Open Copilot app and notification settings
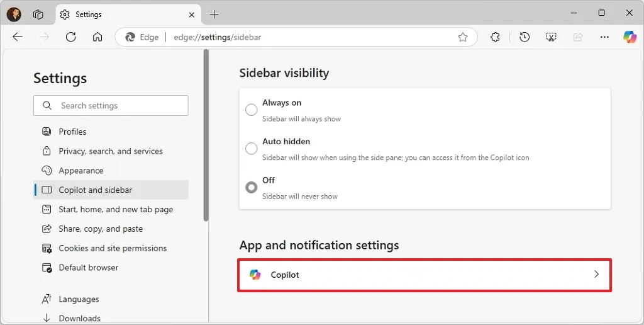644x325 pixels. coord(425,275)
